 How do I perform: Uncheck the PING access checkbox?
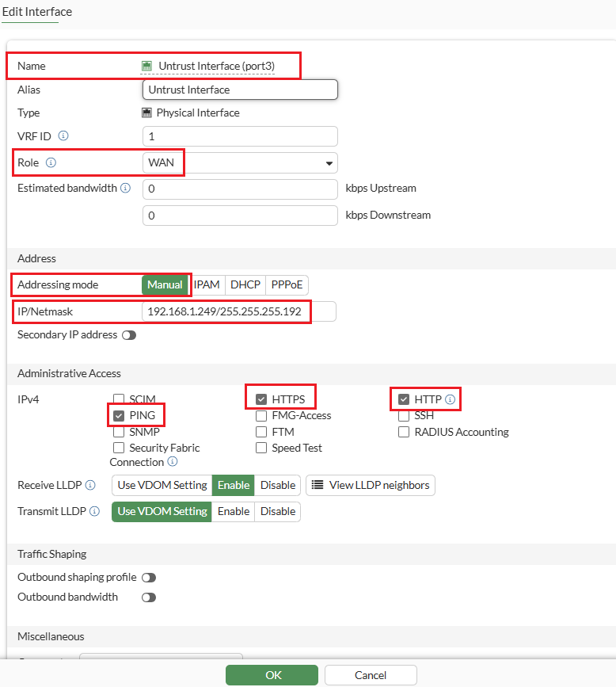pos(119,415)
